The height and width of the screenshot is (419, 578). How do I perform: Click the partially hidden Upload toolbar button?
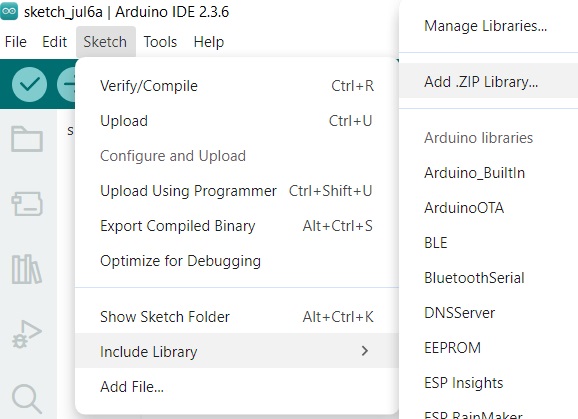coord(66,84)
